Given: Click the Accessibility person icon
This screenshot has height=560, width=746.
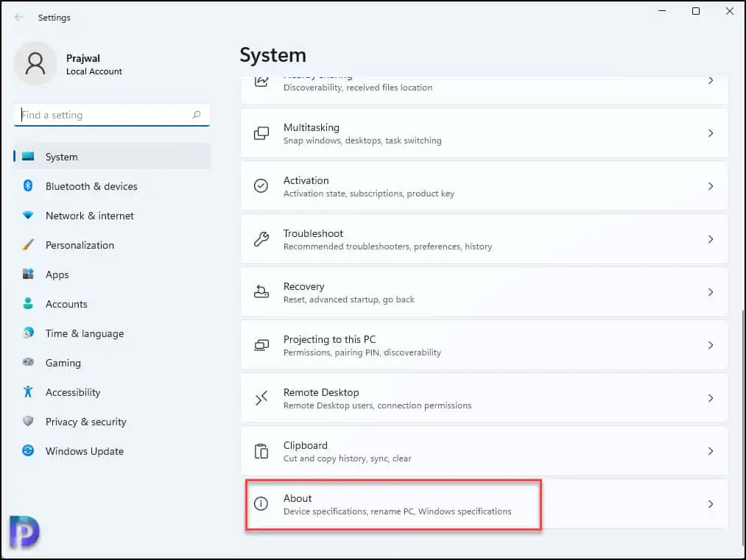Looking at the screenshot, I should point(28,392).
